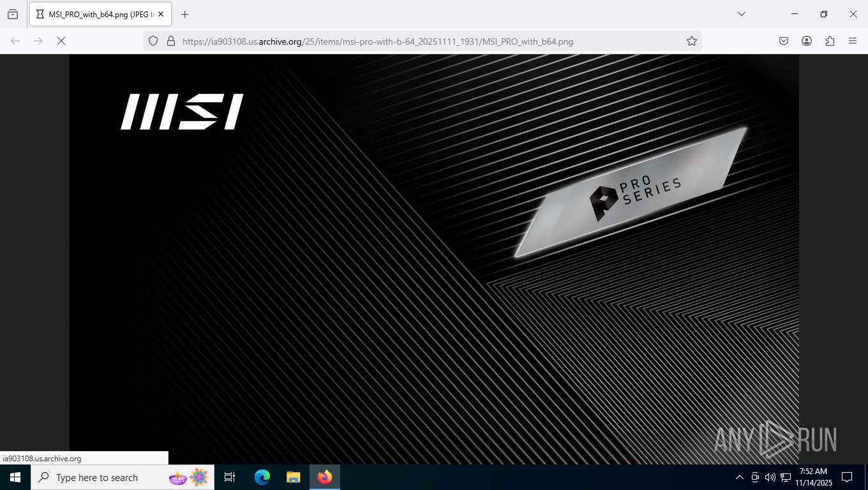868x490 pixels.
Task: Close the MSI_PRO_with_b64.png tab
Action: [x=161, y=14]
